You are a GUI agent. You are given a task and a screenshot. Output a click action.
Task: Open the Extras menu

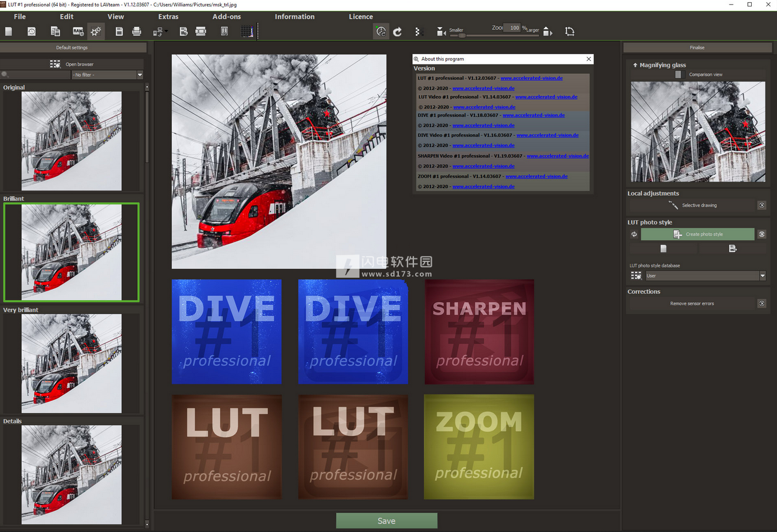168,16
